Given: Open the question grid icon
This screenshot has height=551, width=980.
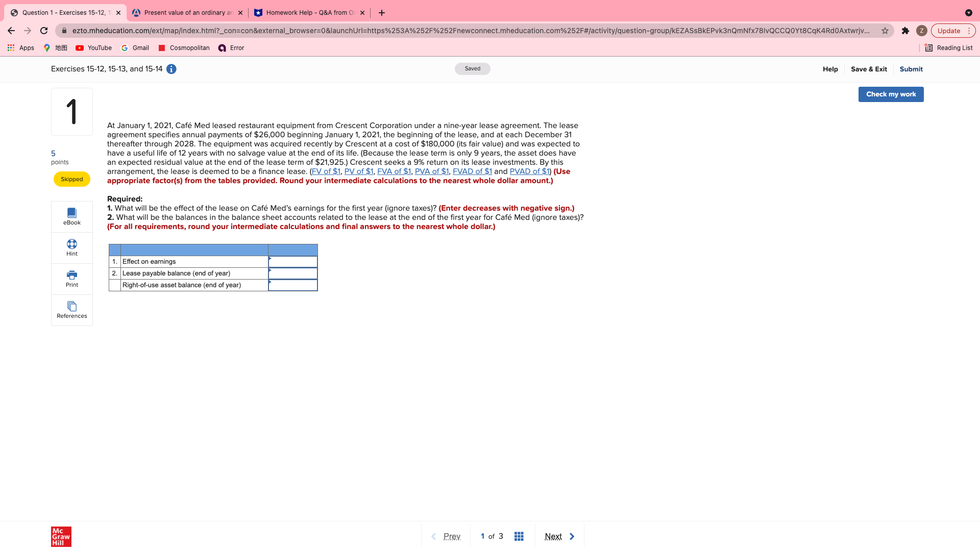Looking at the screenshot, I should 519,536.
